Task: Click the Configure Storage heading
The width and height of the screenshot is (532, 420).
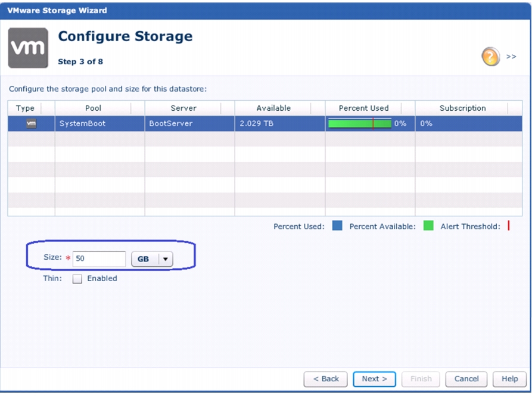Action: (x=125, y=36)
